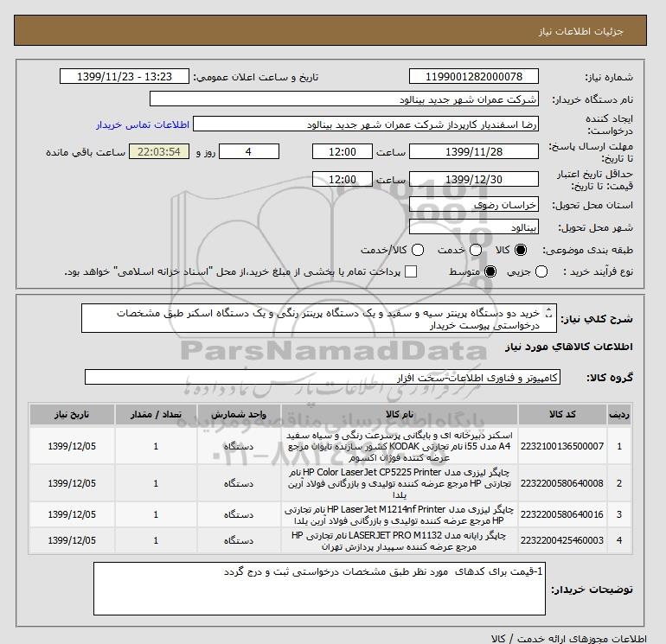Select the کالا radio button

[x=521, y=250]
